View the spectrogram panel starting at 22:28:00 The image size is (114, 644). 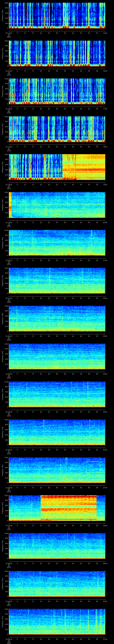pos(57,546)
